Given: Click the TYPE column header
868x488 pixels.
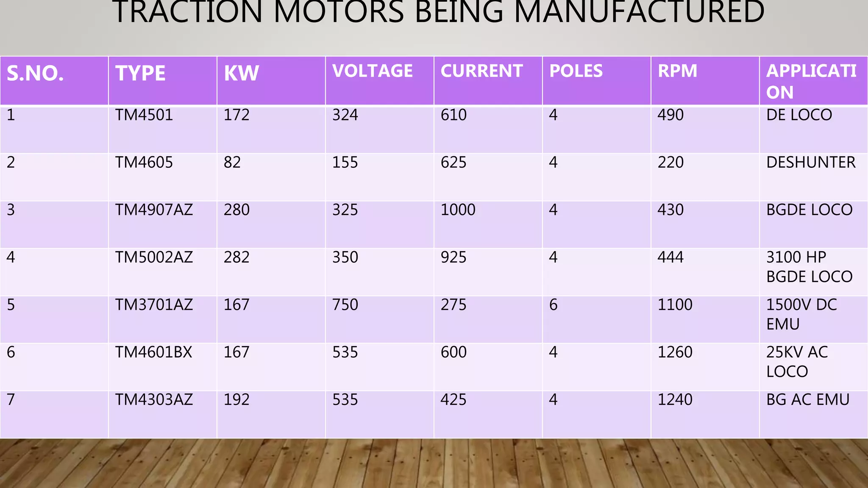Looking at the screenshot, I should pyautogui.click(x=141, y=74).
